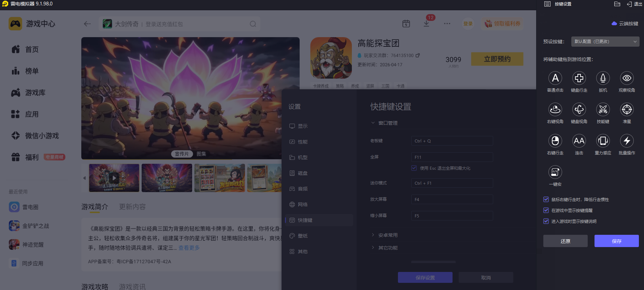
Task: Select the 一键宏 macro key icon
Action: (555, 172)
